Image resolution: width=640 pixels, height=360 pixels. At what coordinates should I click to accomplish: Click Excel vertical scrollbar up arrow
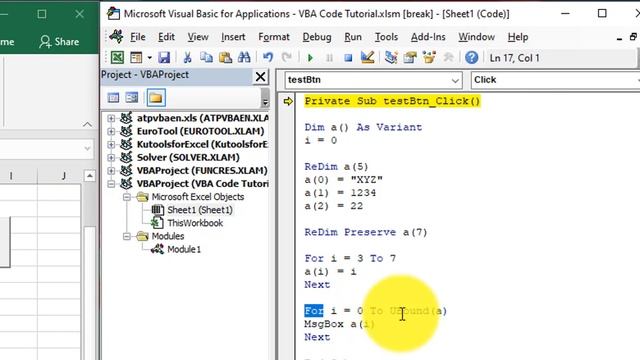pyautogui.click(x=89, y=176)
